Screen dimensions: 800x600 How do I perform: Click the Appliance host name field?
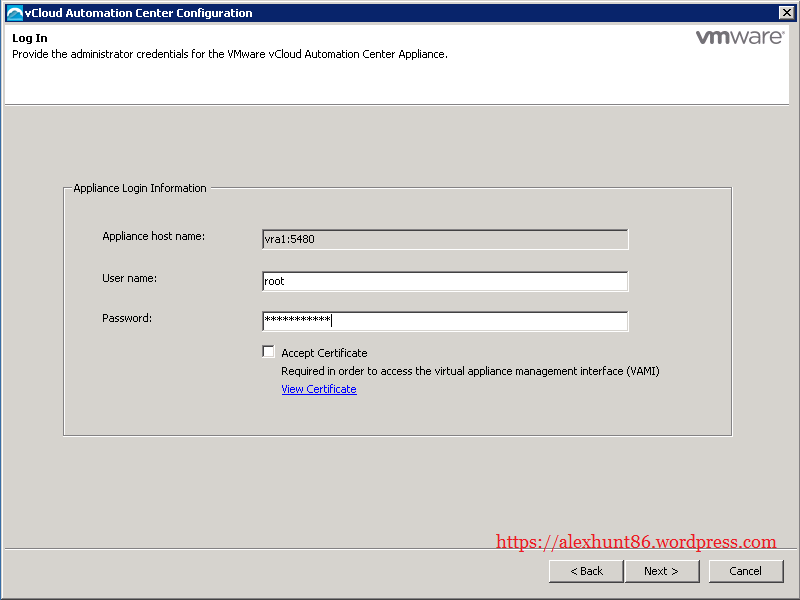(444, 239)
